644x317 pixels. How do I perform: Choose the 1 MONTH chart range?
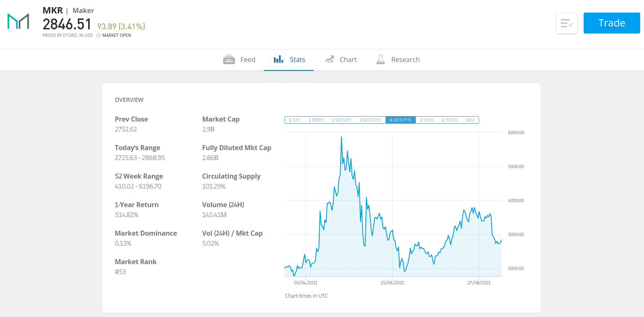(341, 120)
